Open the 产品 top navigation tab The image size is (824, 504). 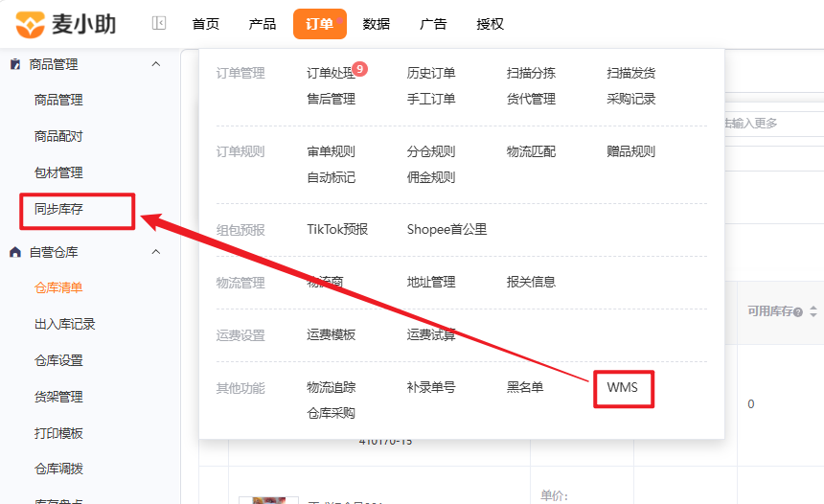point(263,24)
